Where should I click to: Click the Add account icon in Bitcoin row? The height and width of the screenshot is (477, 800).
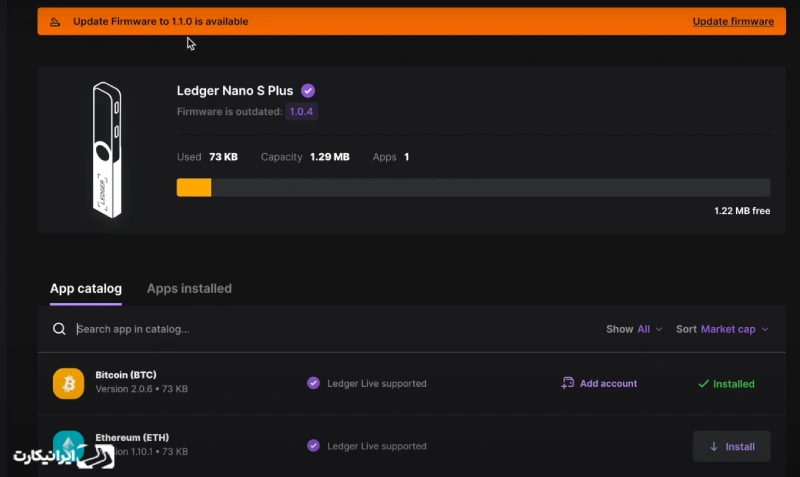tap(567, 383)
